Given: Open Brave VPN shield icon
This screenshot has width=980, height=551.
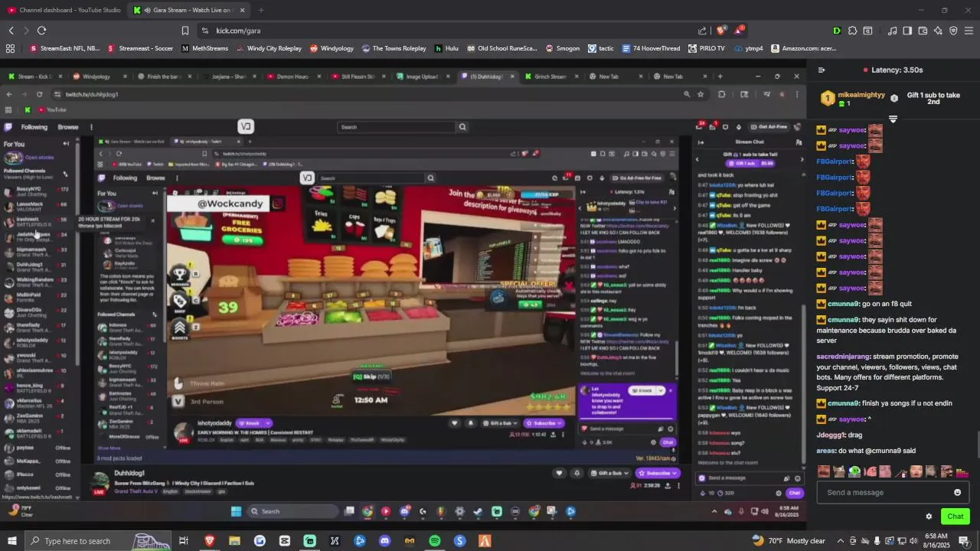Looking at the screenshot, I should point(953,31).
